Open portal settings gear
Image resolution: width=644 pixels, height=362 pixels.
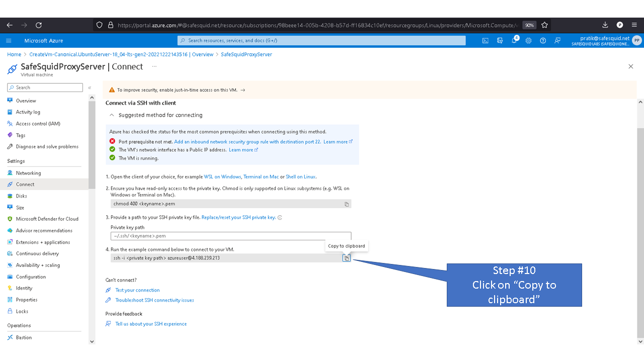coord(528,41)
